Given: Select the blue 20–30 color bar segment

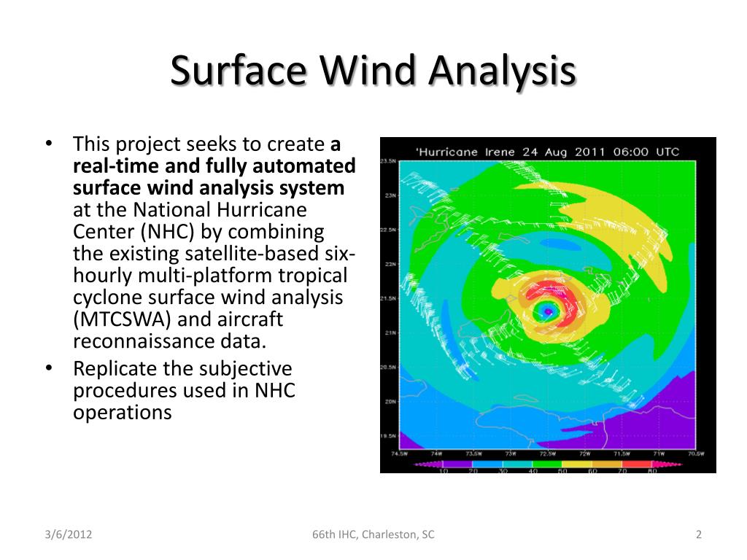Looking at the screenshot, I should point(487,464).
